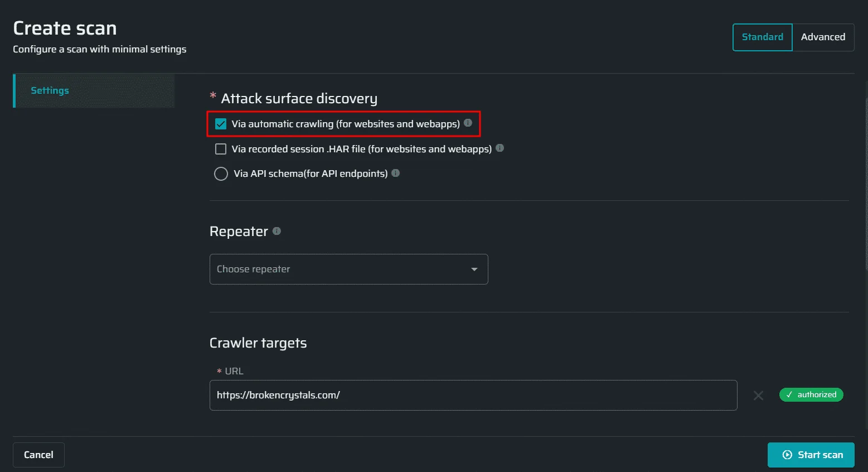Click the repeater dropdown arrow
The image size is (868, 472).
point(474,269)
